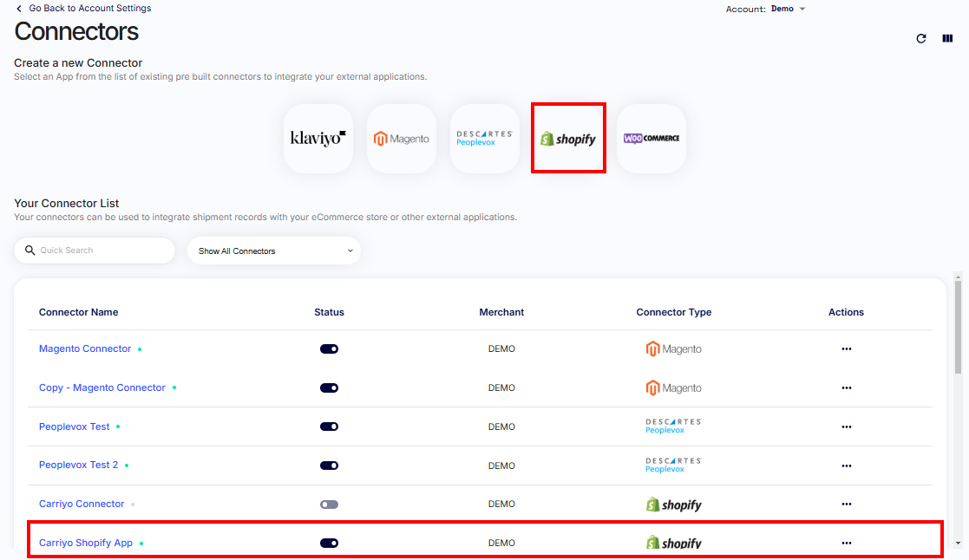
Task: Toggle status of Magento Connector
Action: click(x=329, y=348)
